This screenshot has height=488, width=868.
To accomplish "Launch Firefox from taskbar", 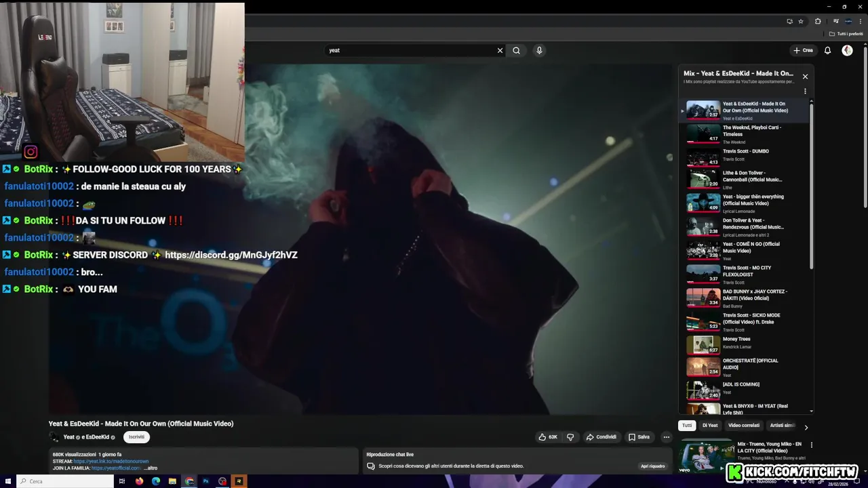I will tap(140, 481).
